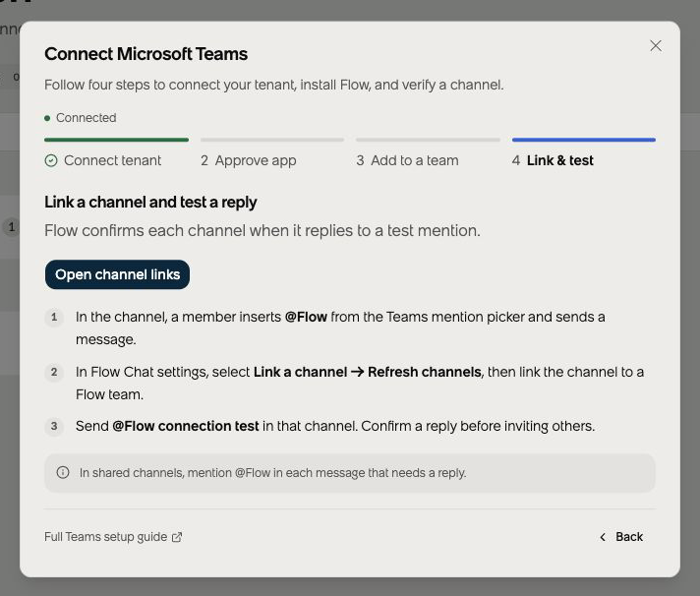The height and width of the screenshot is (596, 700).
Task: Click the gray progress bar above Approve app
Action: [x=272, y=140]
